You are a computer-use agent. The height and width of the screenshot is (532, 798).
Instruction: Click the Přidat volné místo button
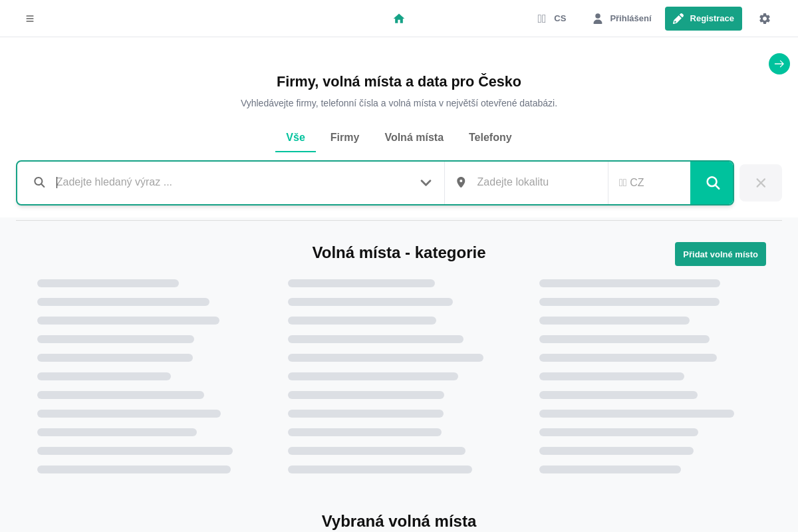point(720,254)
